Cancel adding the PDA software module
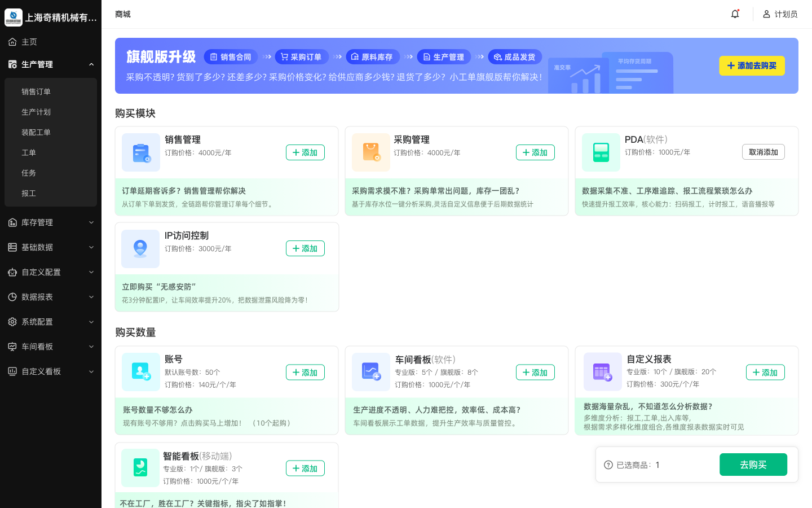Viewport: 812px width, 508px height. 763,152
